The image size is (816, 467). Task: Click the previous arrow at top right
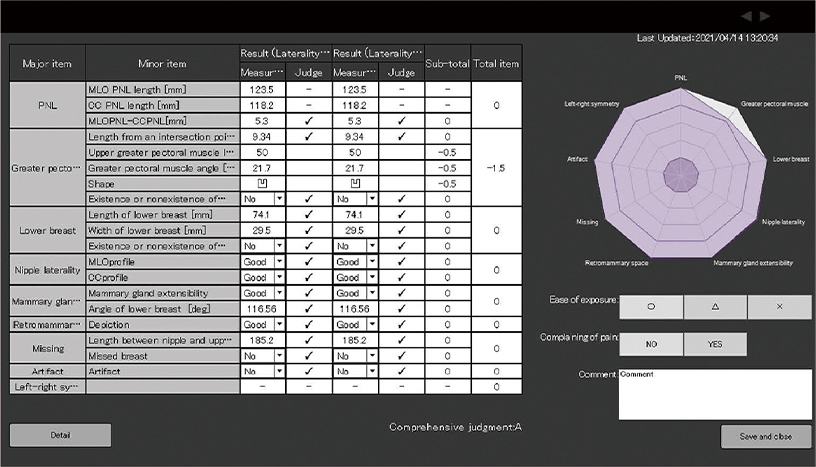coord(747,16)
